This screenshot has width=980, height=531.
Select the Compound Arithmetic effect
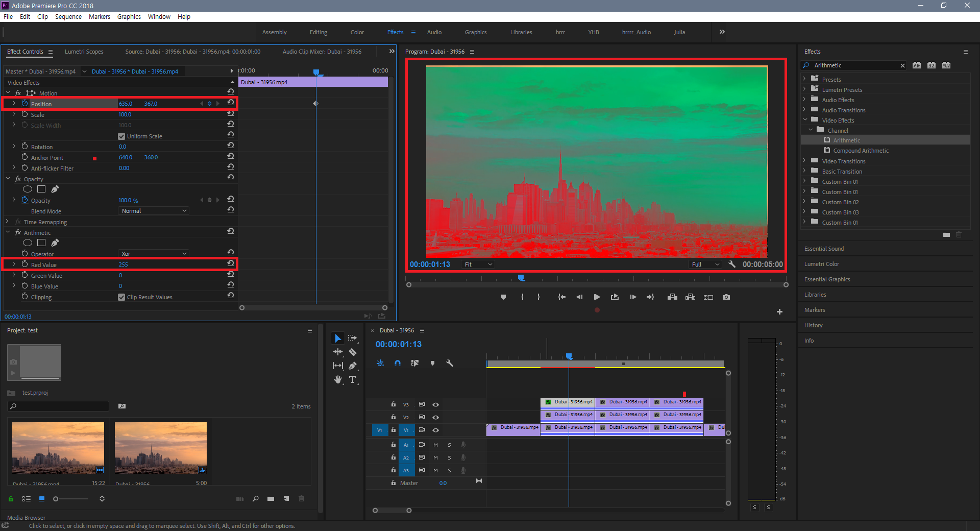[861, 151]
